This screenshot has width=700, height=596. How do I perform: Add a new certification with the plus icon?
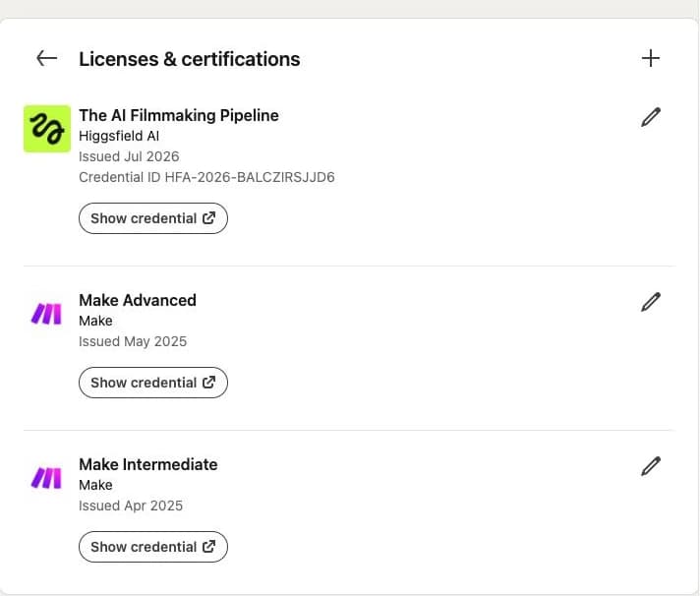651,58
